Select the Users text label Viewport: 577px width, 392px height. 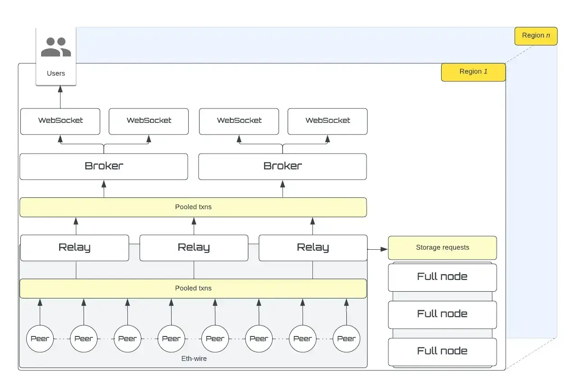point(56,73)
